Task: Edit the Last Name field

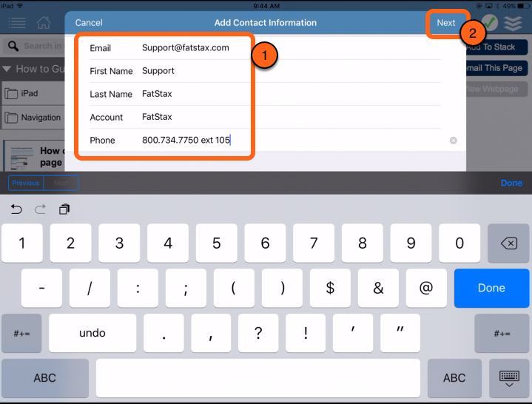Action: pos(265,94)
